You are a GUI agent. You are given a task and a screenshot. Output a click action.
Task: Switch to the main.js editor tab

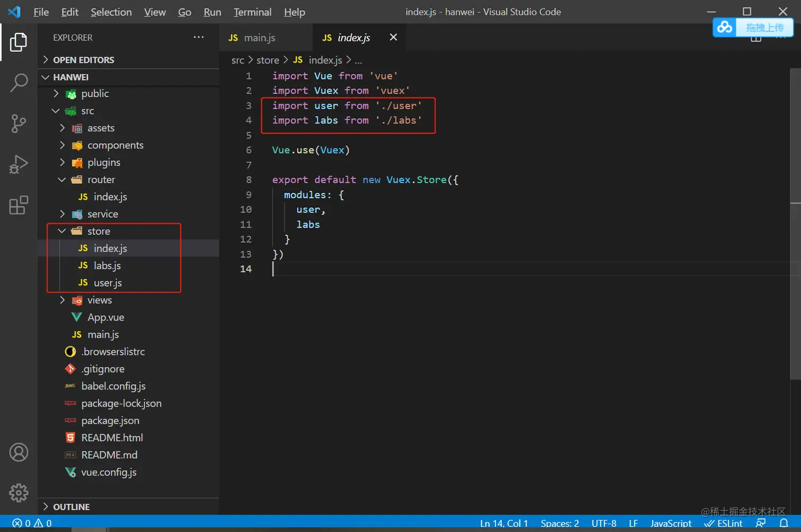(x=266, y=38)
